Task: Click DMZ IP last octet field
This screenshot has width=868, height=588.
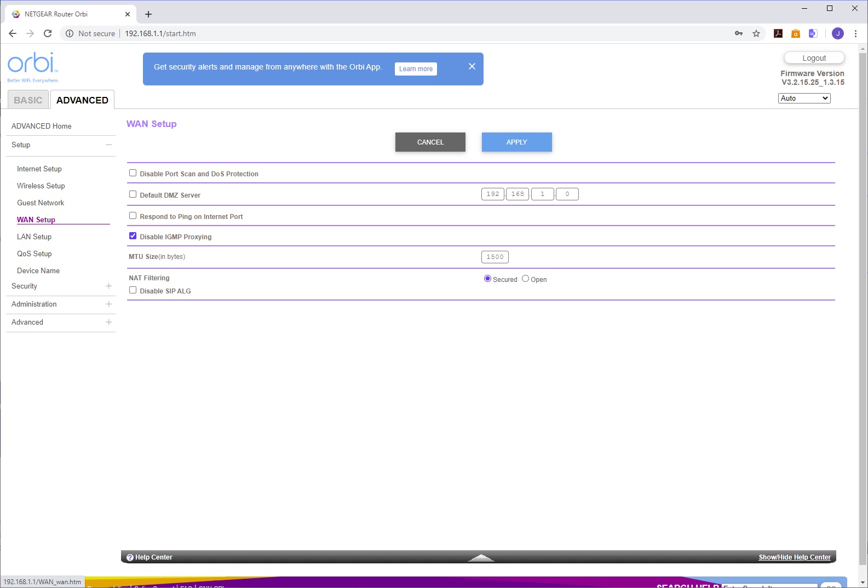Action: (567, 194)
